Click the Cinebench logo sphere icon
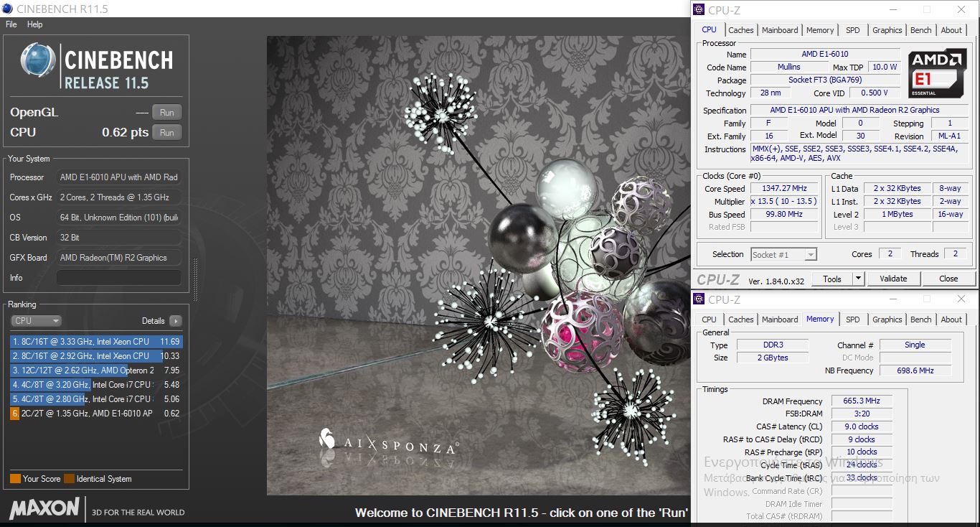 coord(38,60)
